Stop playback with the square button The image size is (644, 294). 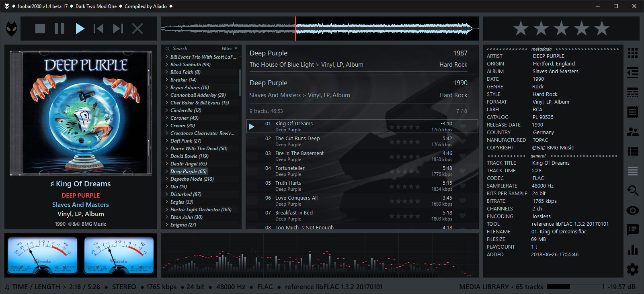tap(40, 29)
